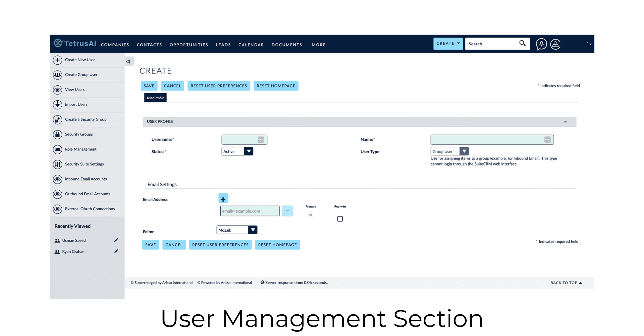This screenshot has width=644, height=336.
Task: Click the top RESET USER PREFERENCES button
Action: [219, 86]
